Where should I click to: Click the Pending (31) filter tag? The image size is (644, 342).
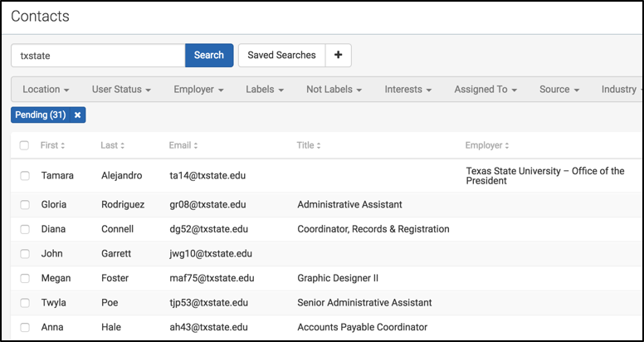coord(41,115)
